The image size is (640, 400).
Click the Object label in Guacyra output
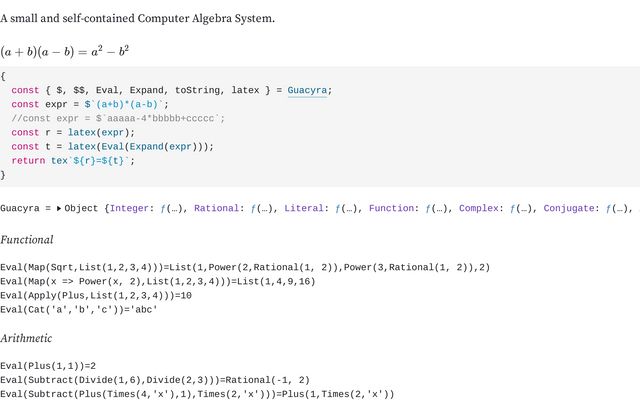tap(83, 209)
